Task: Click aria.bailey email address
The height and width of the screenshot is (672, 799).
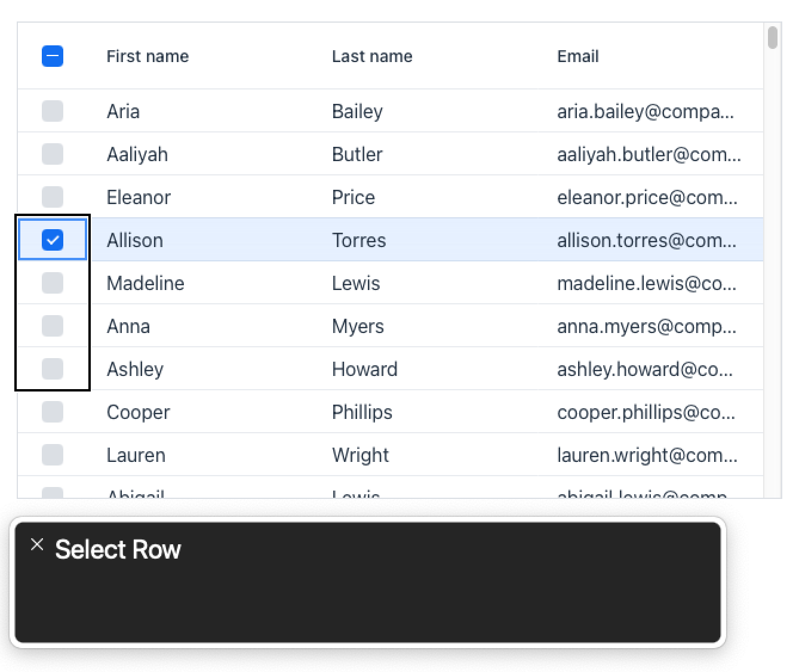Action: (645, 111)
